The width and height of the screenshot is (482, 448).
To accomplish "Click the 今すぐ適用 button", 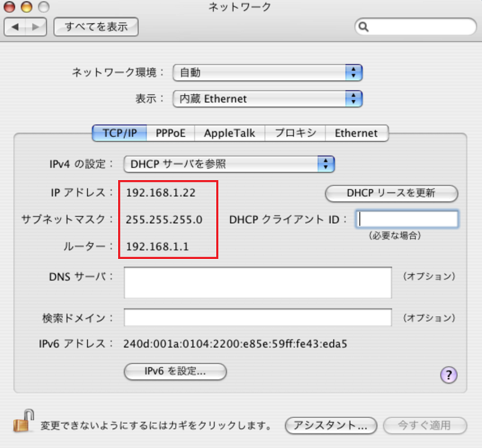I will click(x=425, y=426).
